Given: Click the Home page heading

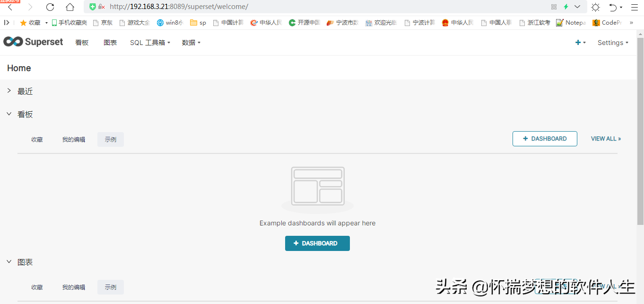Looking at the screenshot, I should click(x=19, y=68).
